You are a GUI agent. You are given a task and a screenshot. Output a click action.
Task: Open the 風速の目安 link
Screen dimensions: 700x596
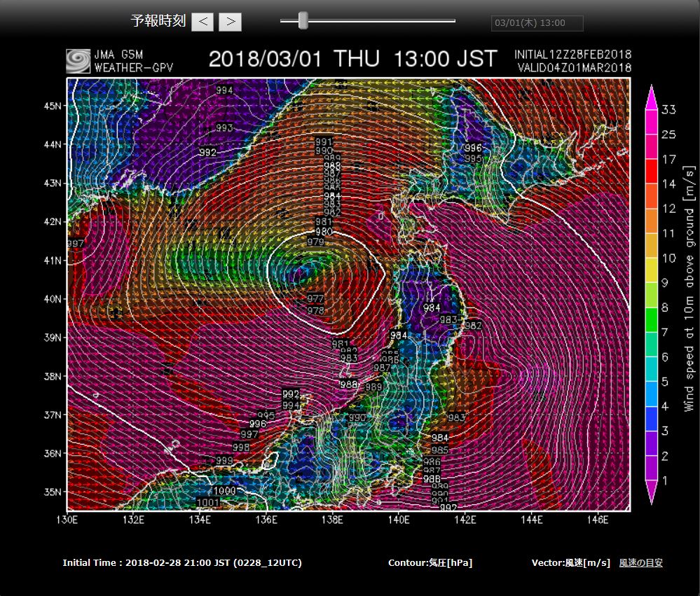640,562
